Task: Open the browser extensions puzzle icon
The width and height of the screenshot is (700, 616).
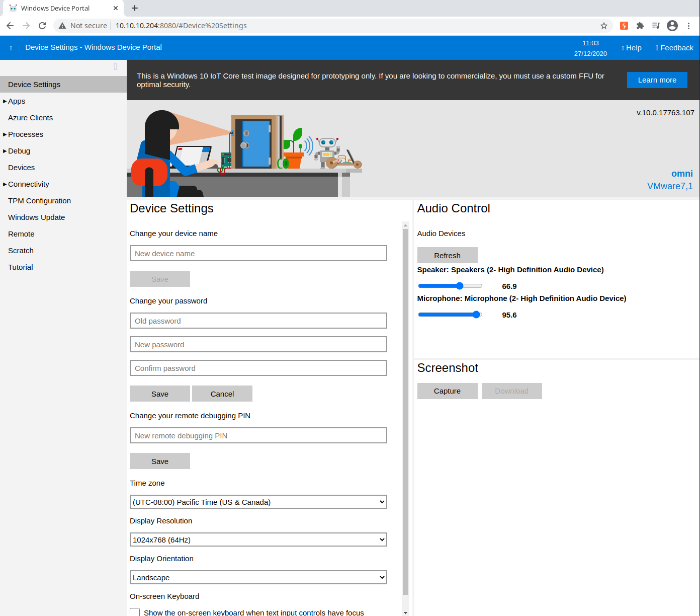Action: [x=640, y=26]
